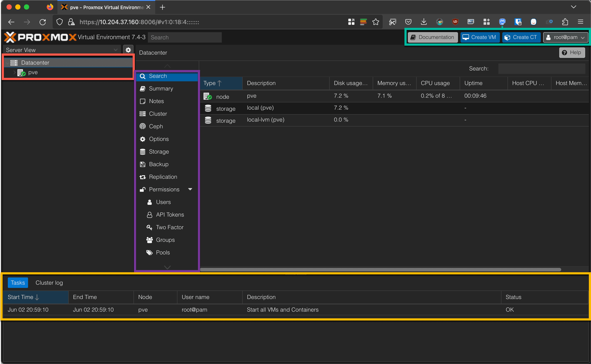
Task: Expand the pve node arrow
Action: pos(14,72)
